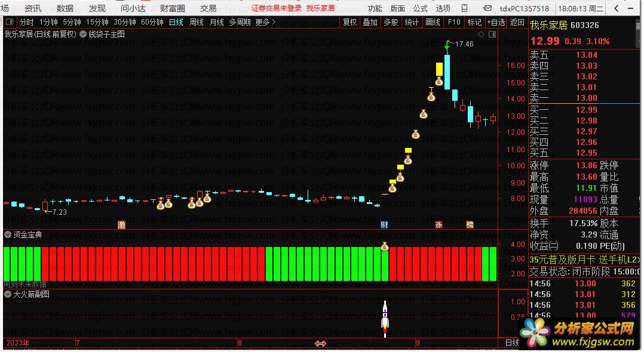Open the 日线 period selector beside the time axis

coord(512,343)
